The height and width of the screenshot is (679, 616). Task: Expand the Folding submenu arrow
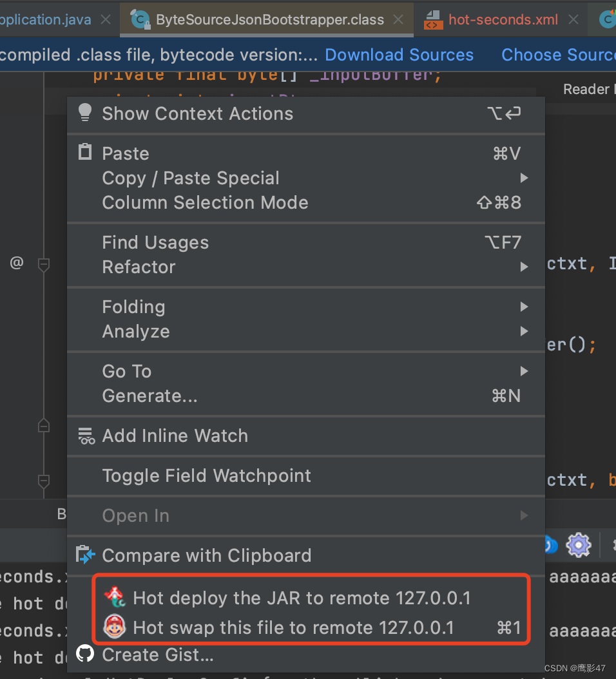coord(523,307)
